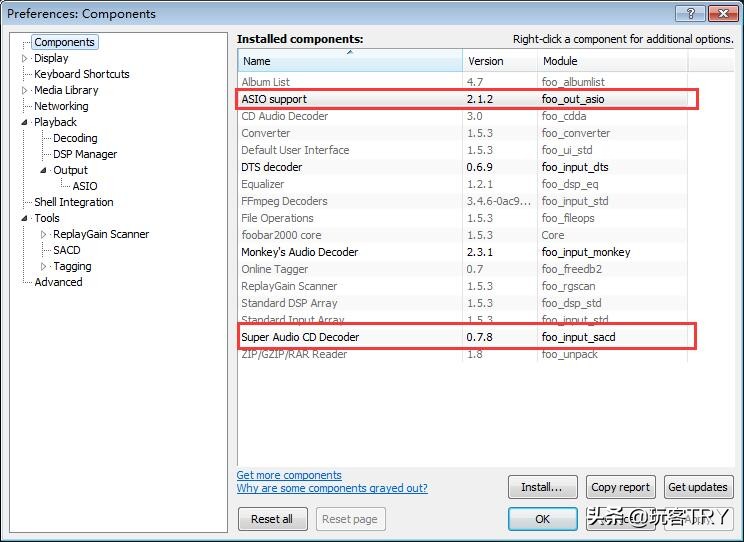Collapse the Output tree node

click(44, 170)
